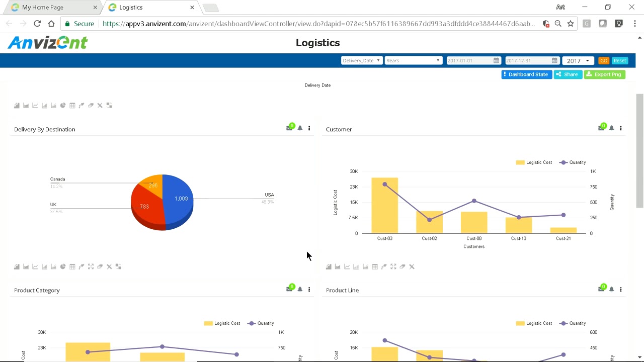Click the page vertical scrollbar

pos(640,151)
